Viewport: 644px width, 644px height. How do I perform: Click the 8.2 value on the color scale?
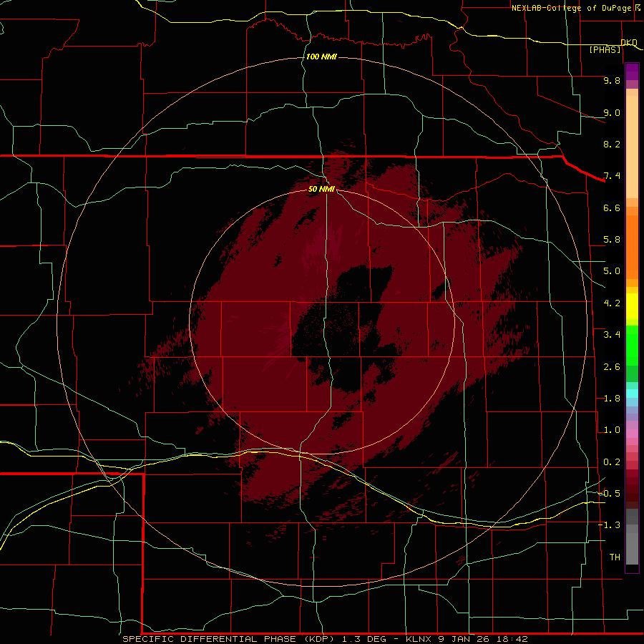click(612, 144)
